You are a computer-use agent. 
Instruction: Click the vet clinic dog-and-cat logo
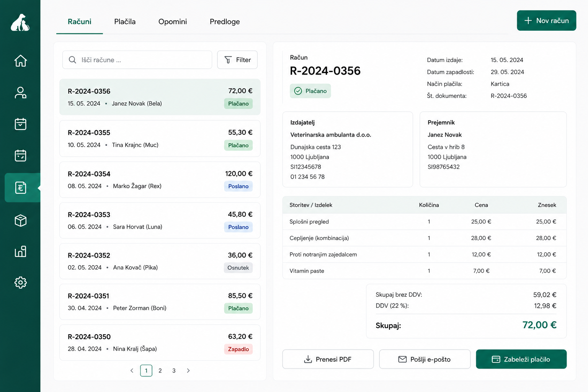(20, 23)
